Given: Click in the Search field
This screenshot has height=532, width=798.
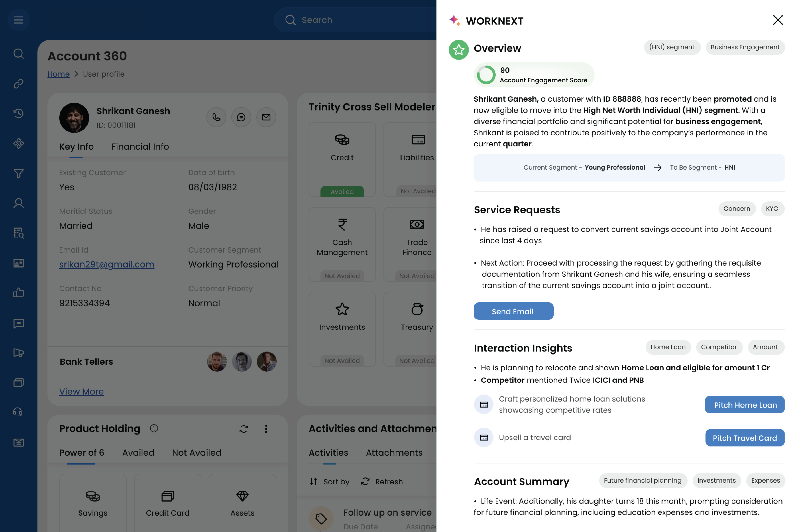Looking at the screenshot, I should click(x=356, y=20).
